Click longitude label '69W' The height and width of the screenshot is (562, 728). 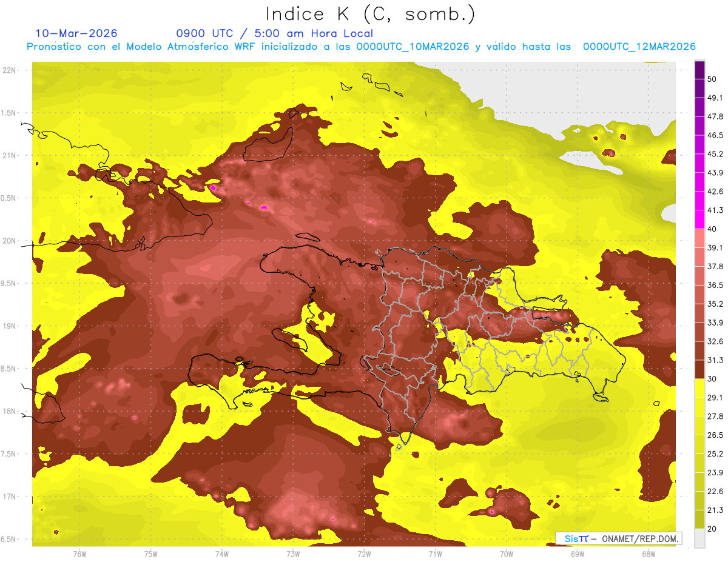click(578, 554)
